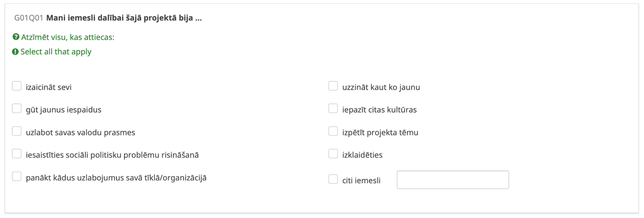Image resolution: width=644 pixels, height=218 pixels.
Task: Check 'iepazīt citas kultūras' option
Action: tap(333, 109)
